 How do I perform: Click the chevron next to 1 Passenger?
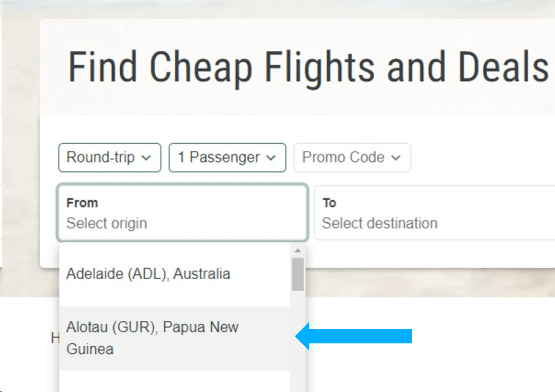(x=271, y=158)
